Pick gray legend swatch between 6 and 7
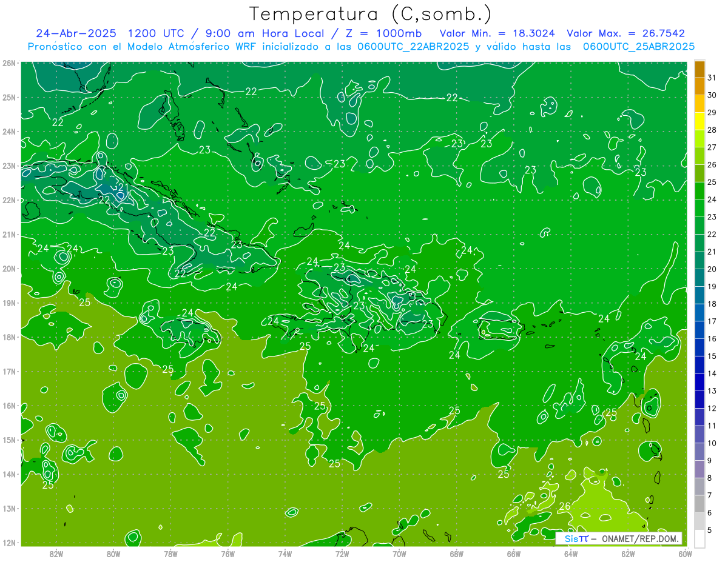The width and height of the screenshot is (728, 562). 699,504
